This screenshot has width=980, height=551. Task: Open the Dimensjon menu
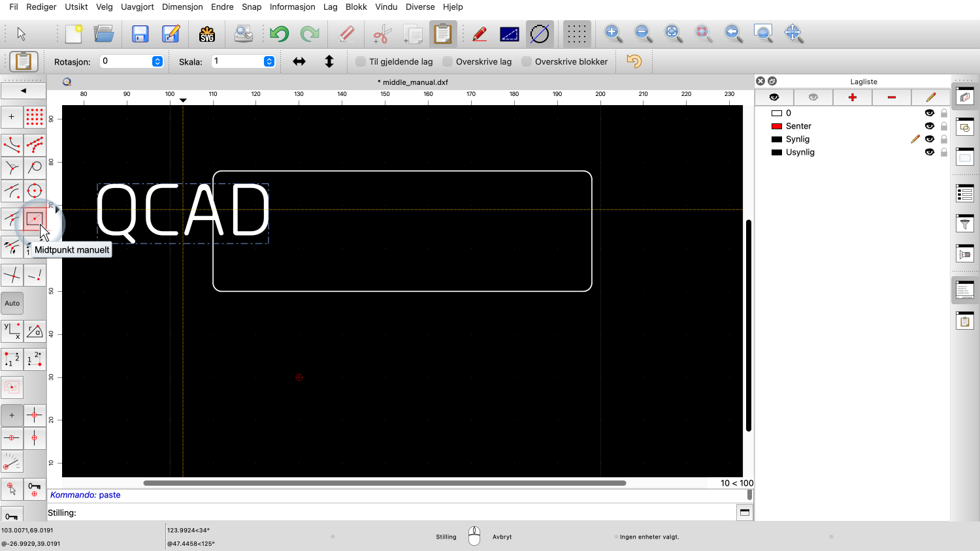click(182, 7)
